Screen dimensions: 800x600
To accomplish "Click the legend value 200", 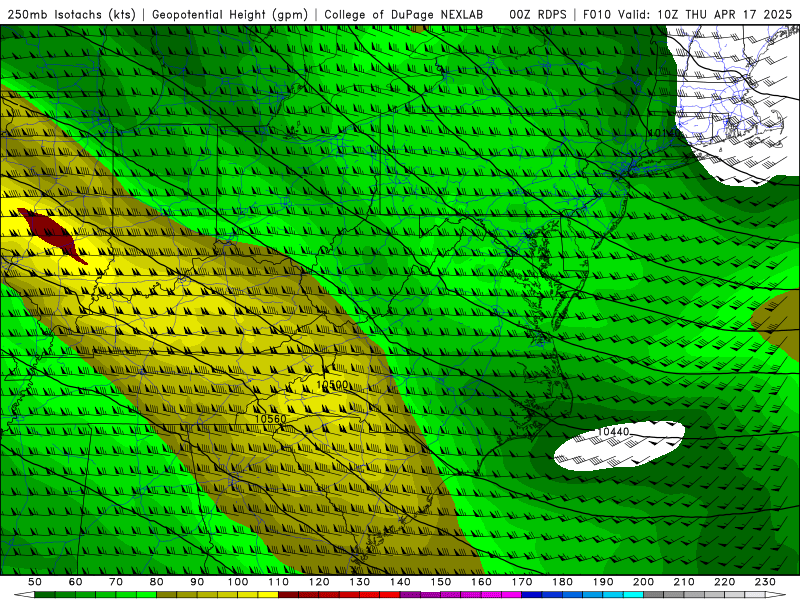I will click(643, 582).
